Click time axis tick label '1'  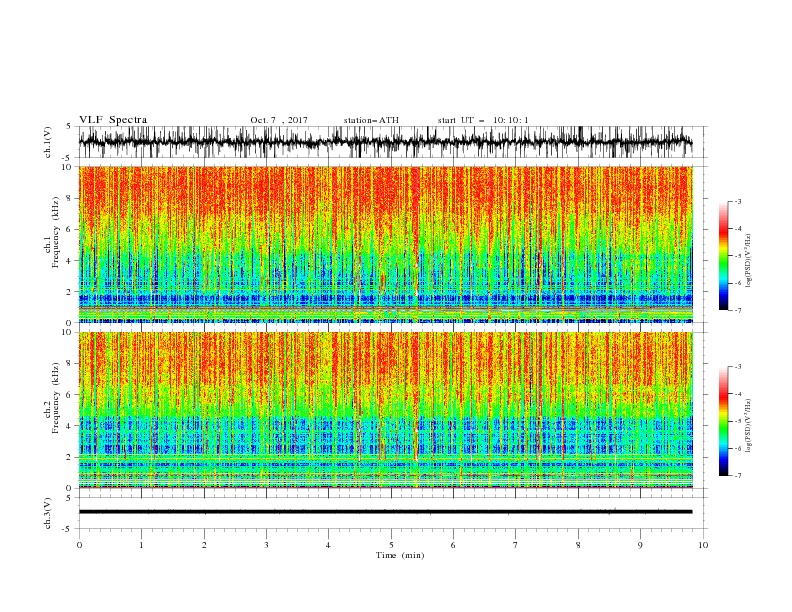[141, 545]
